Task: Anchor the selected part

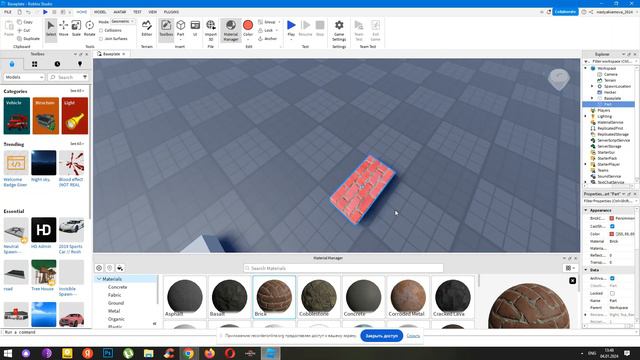Action: pyautogui.click(x=268, y=38)
